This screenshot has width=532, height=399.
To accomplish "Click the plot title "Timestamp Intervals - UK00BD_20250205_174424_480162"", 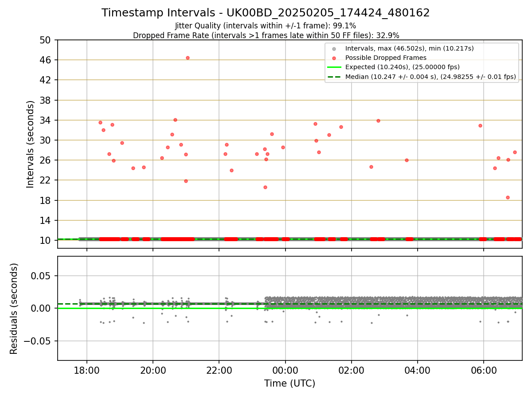I will pos(266,13).
